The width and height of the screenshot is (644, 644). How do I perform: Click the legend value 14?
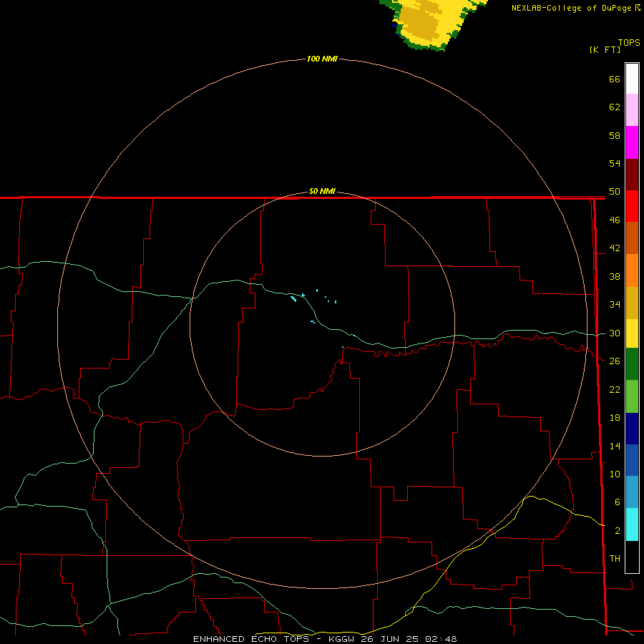[615, 446]
